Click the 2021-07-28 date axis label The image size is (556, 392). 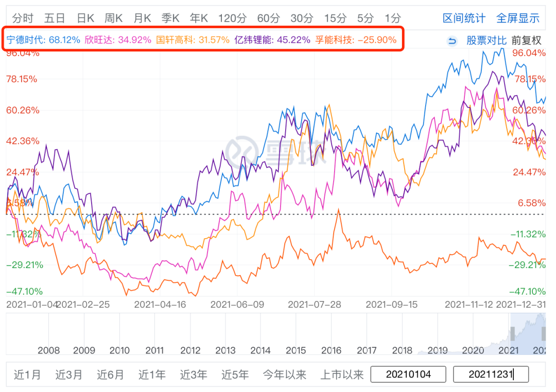314,305
